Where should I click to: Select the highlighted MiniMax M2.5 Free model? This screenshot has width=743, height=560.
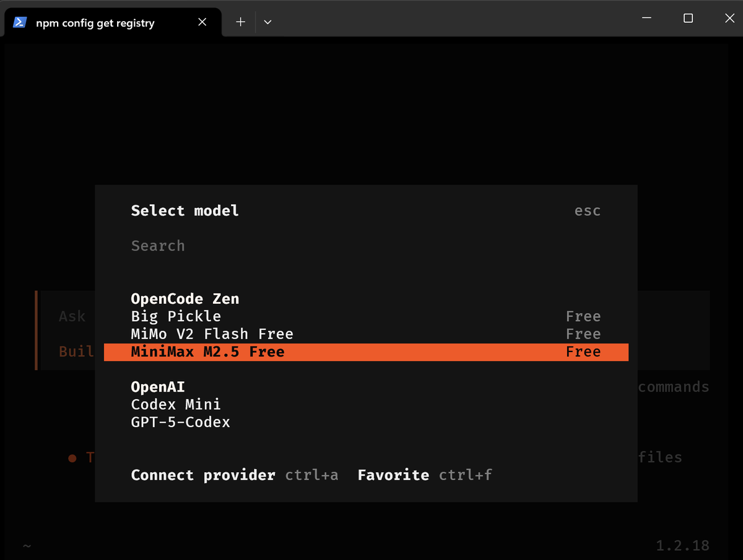click(366, 352)
